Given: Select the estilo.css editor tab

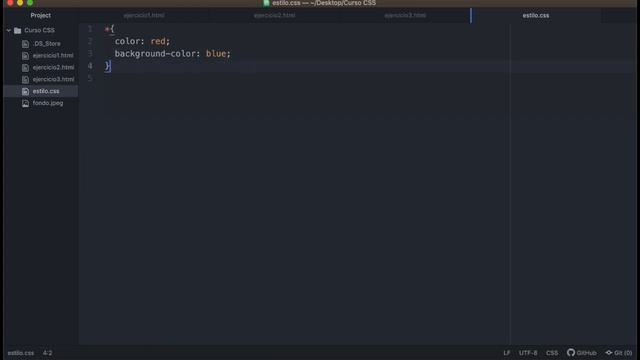Looking at the screenshot, I should click(536, 16).
